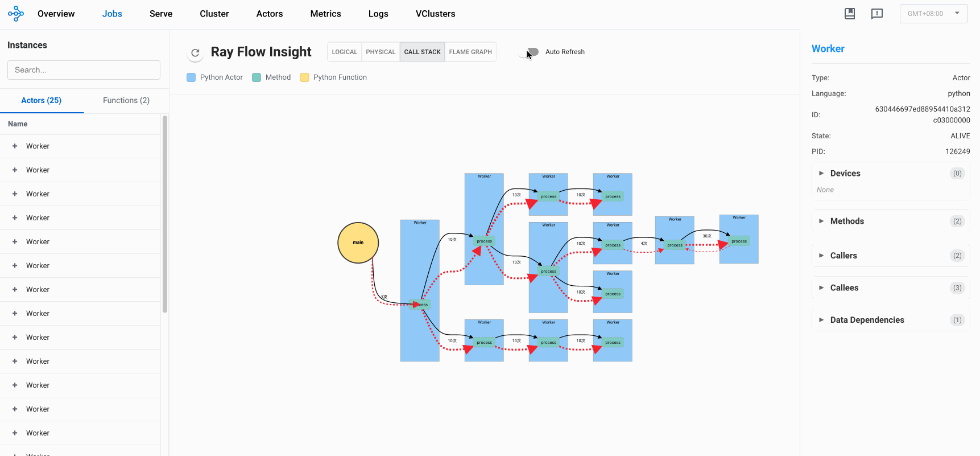
Task: Open the Functions (2) tab
Action: [126, 100]
